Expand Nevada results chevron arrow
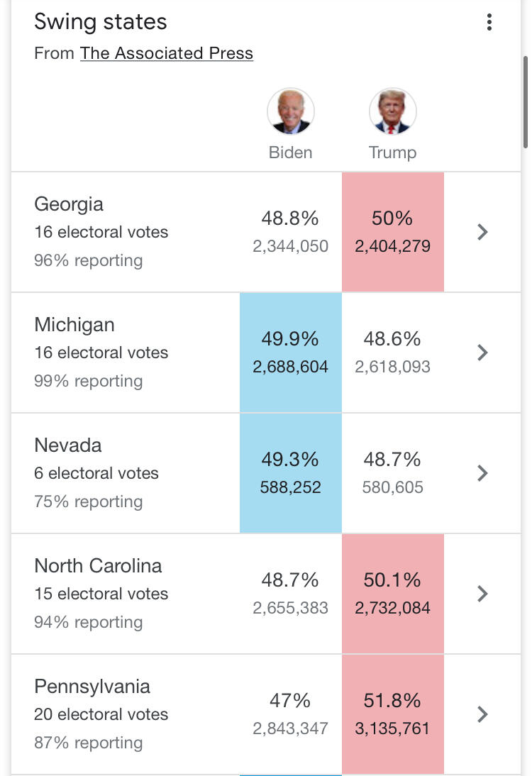Screen dimensions: 532x776 [x=482, y=473]
